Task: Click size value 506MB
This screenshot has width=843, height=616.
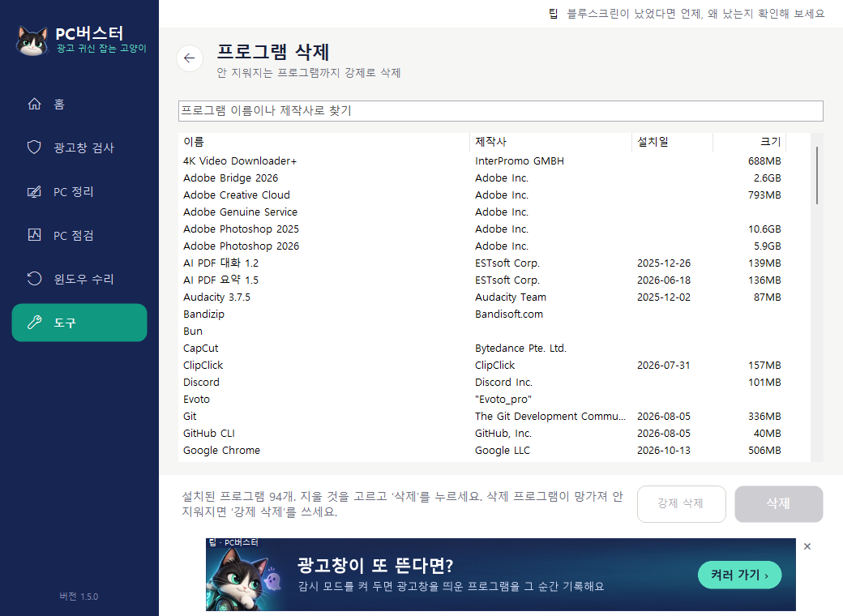Action: pos(764,451)
